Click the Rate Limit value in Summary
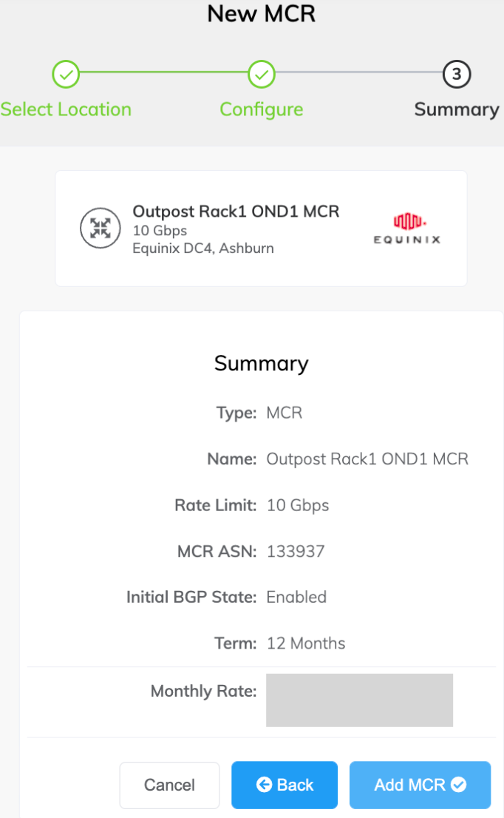This screenshot has height=818, width=504. tap(298, 506)
